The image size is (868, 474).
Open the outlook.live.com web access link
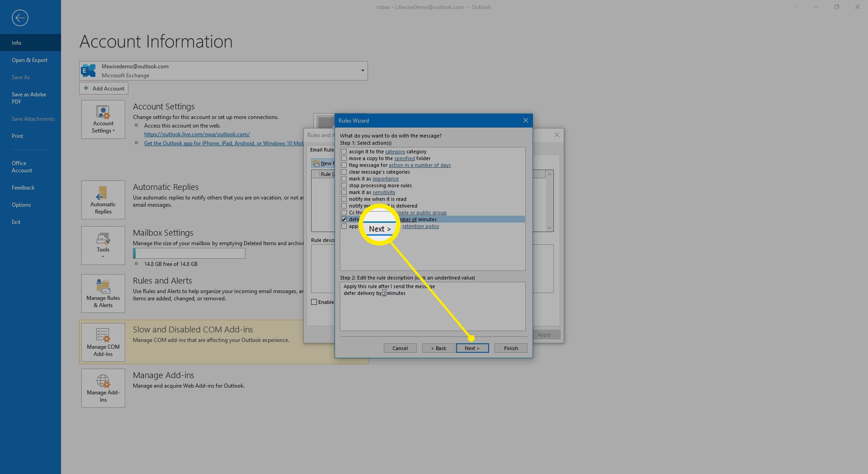pos(197,134)
